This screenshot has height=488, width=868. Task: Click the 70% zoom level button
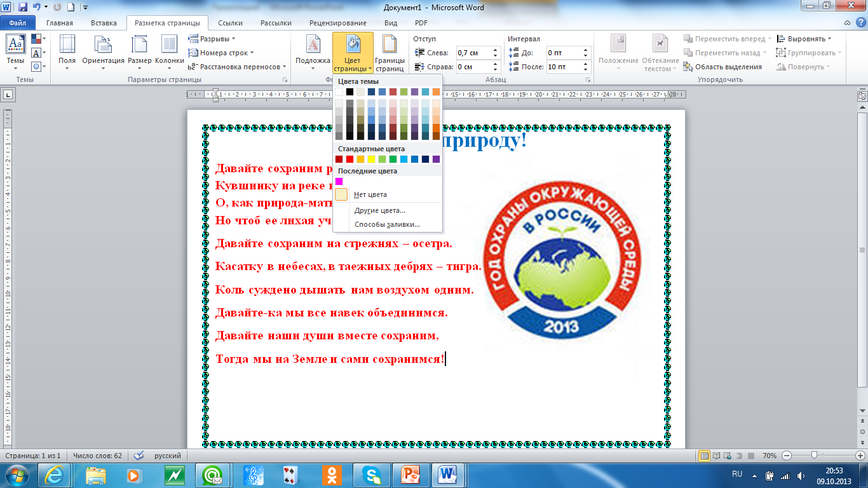coord(769,456)
